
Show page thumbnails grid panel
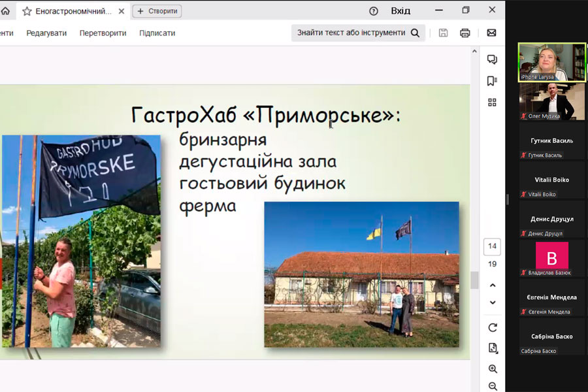point(492,103)
